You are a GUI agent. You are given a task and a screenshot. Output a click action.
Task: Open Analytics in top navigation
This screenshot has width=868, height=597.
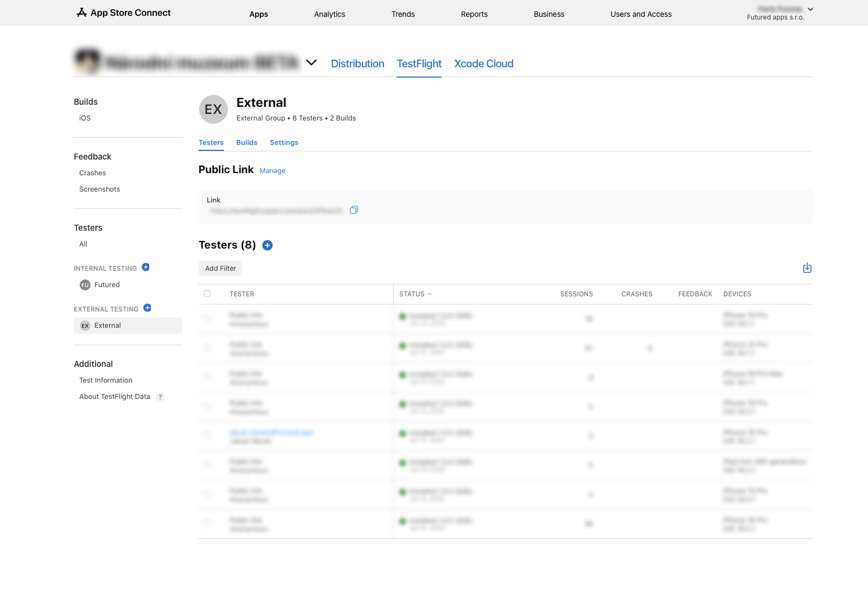point(329,14)
